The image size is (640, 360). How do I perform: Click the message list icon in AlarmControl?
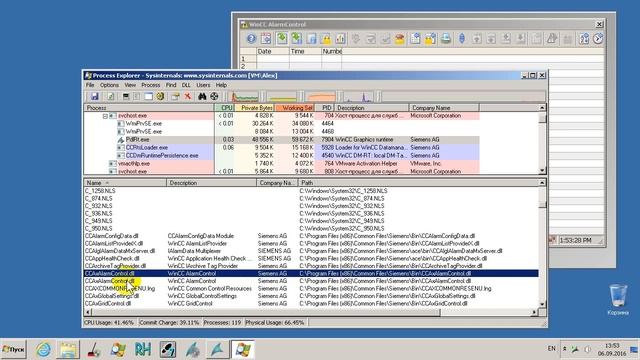282,39
